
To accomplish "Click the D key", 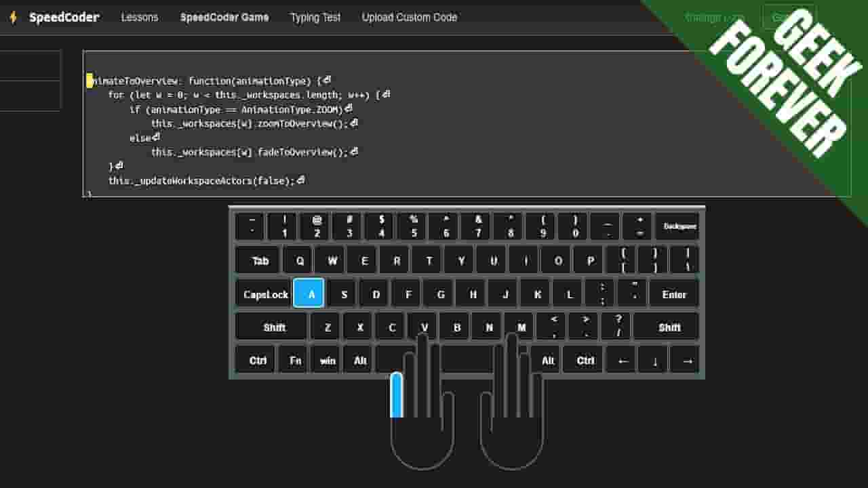I will point(374,294).
